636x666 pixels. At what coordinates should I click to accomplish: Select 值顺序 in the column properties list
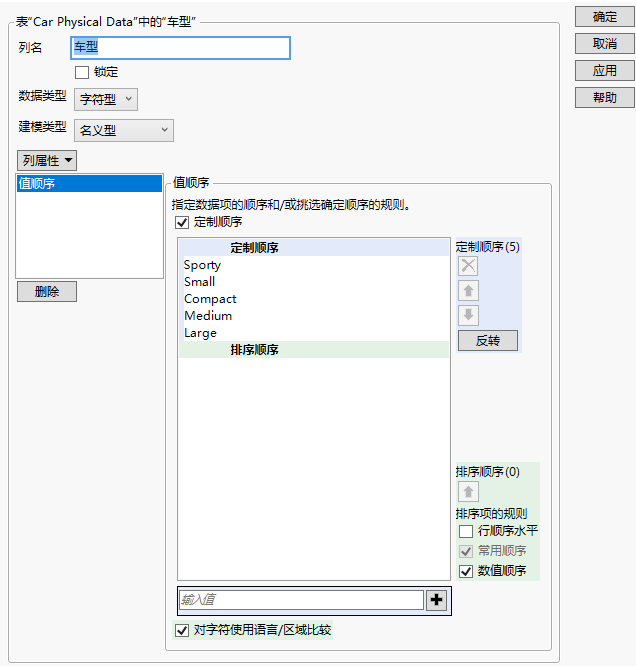[89, 183]
